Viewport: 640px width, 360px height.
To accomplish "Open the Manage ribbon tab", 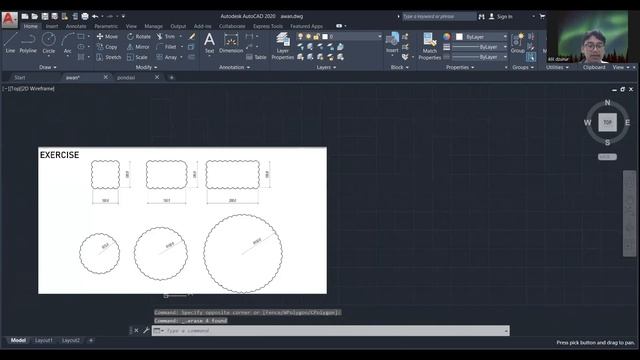I will 153,26.
